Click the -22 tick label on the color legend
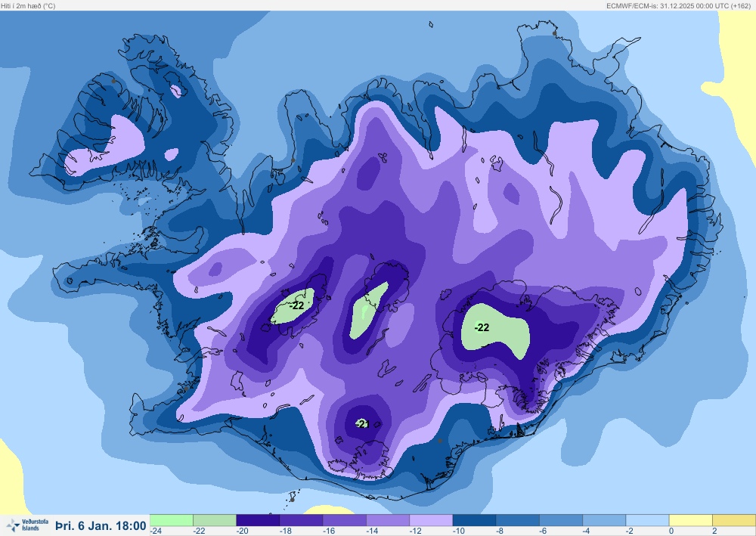 [199, 531]
